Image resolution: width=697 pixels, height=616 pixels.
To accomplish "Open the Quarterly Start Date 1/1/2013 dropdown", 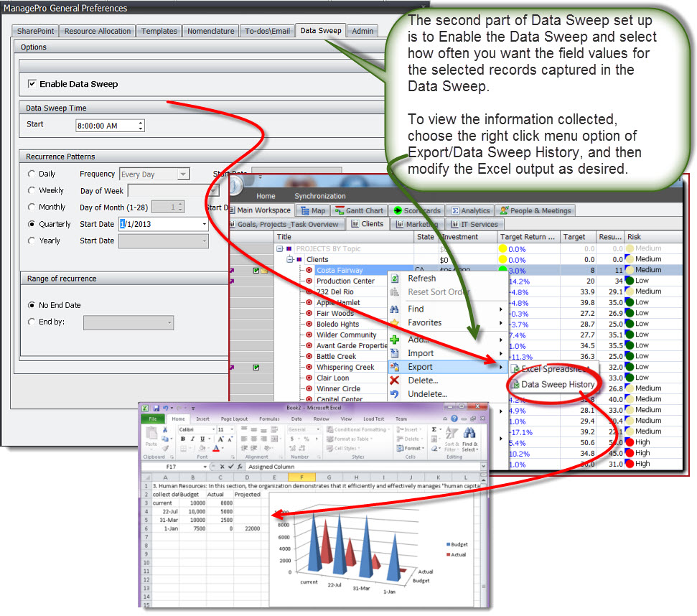I will [x=204, y=224].
